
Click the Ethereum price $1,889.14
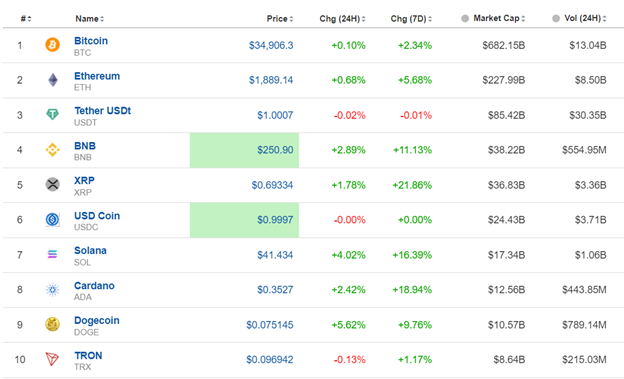click(x=271, y=80)
